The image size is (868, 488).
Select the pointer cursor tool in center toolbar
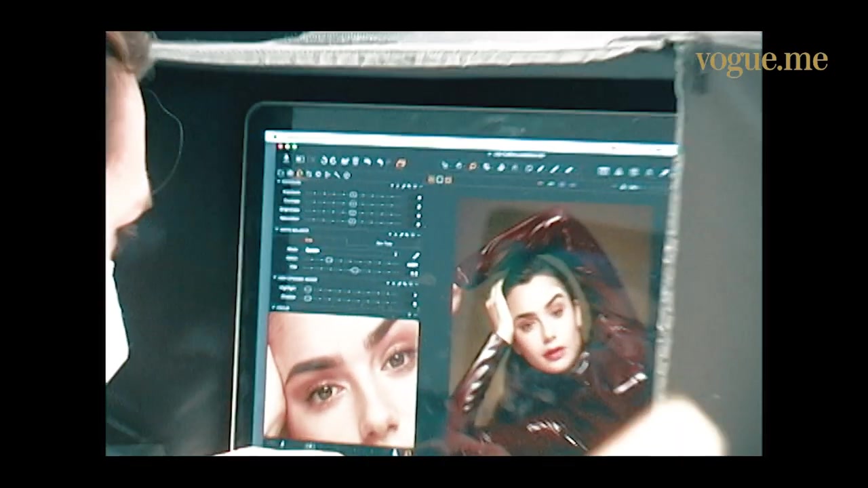click(445, 165)
